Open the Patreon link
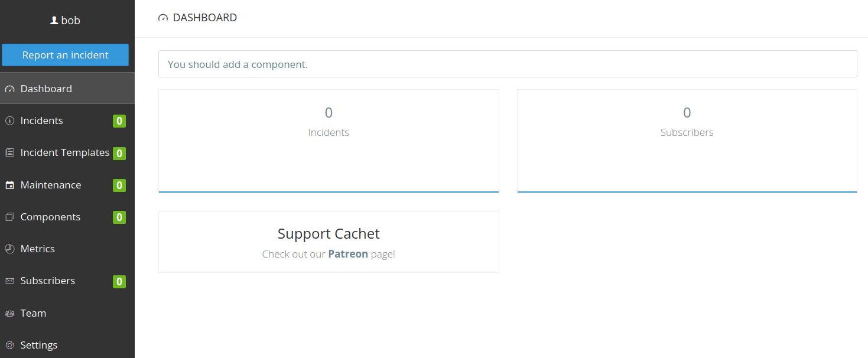 [348, 254]
